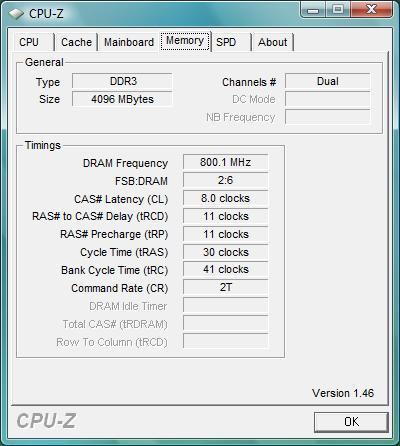Select the FSB:DRAM 2:6 ratio field

coord(225,180)
